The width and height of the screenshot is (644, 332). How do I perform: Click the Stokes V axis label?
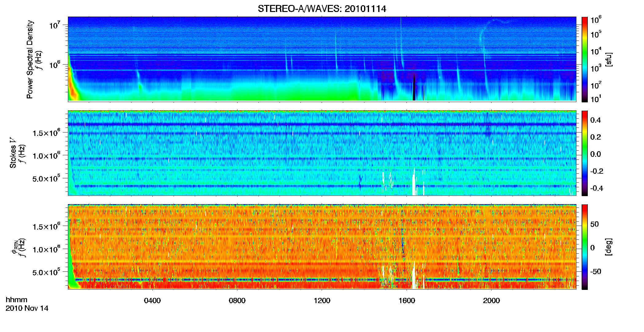[13, 152]
